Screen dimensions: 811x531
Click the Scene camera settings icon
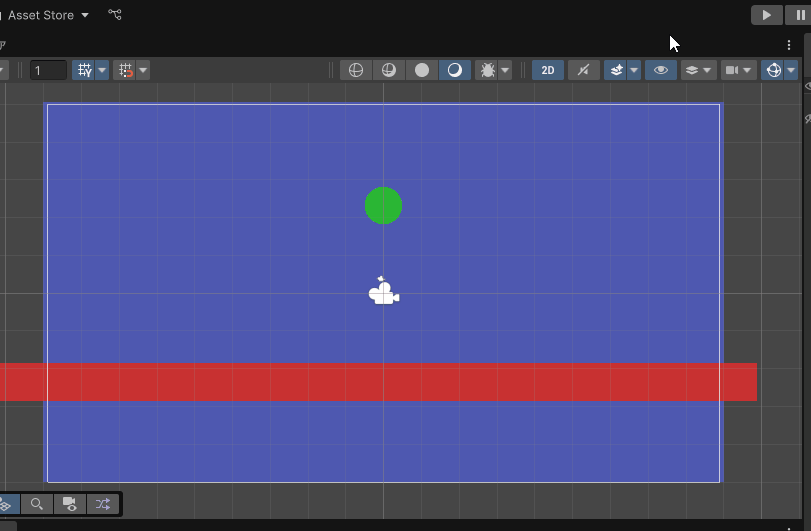coord(732,70)
